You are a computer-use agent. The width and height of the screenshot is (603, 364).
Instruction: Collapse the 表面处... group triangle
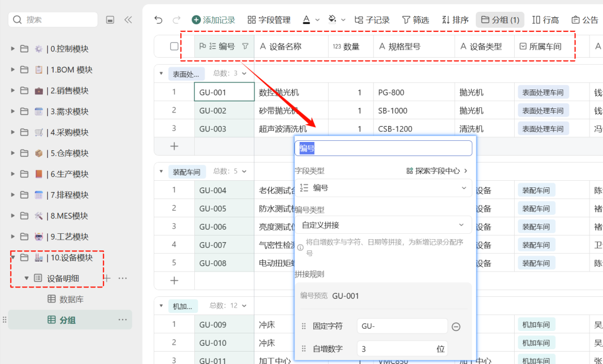(x=161, y=73)
